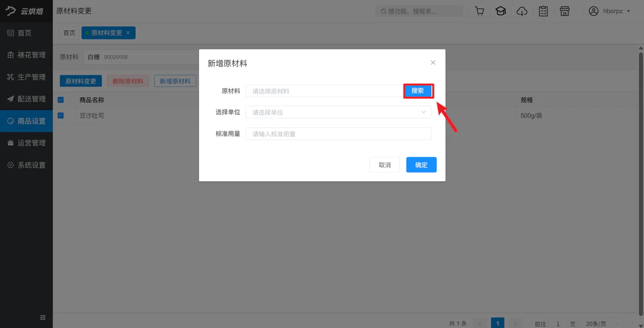Go to previous page arrow
644x328 pixels.
click(480, 323)
